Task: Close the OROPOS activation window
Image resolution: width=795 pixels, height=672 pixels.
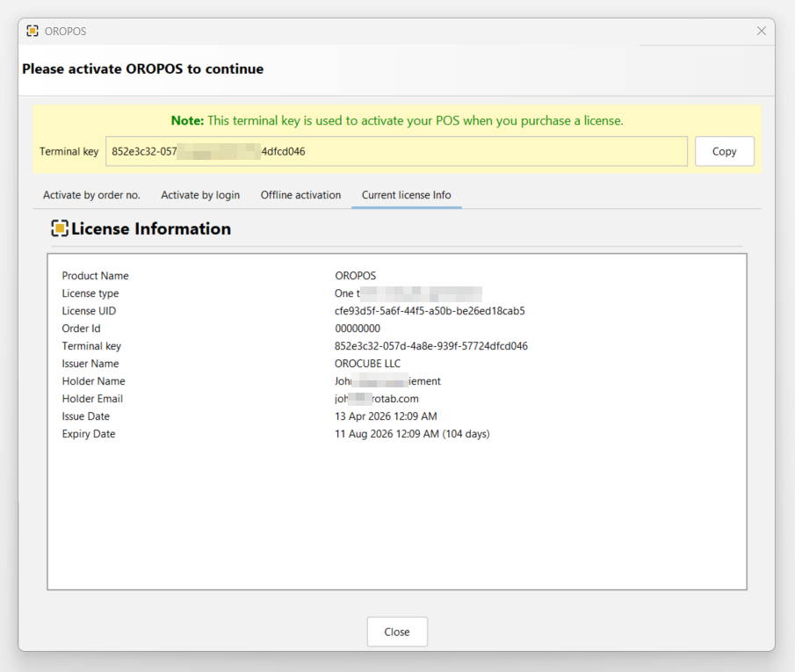Action: [761, 31]
